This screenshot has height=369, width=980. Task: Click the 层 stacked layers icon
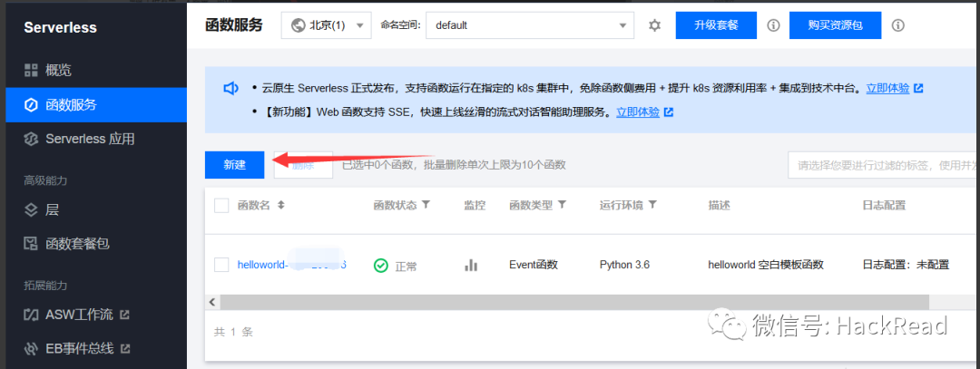pyautogui.click(x=31, y=209)
